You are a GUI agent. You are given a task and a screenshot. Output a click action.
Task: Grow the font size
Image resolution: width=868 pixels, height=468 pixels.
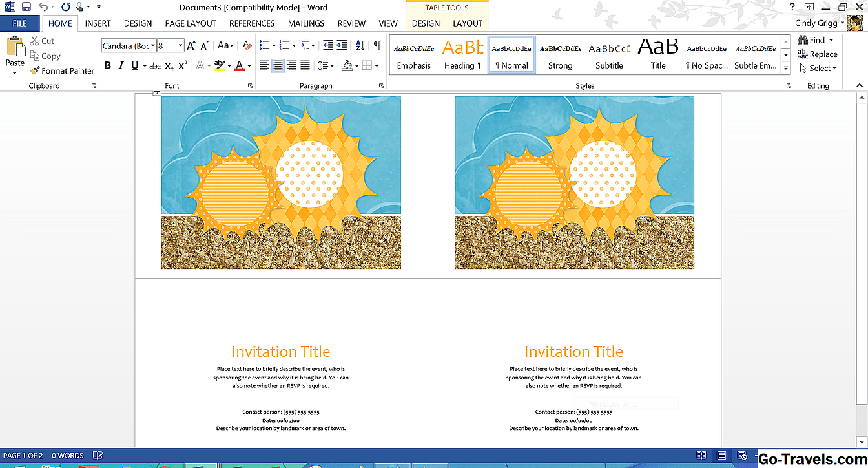(x=191, y=46)
